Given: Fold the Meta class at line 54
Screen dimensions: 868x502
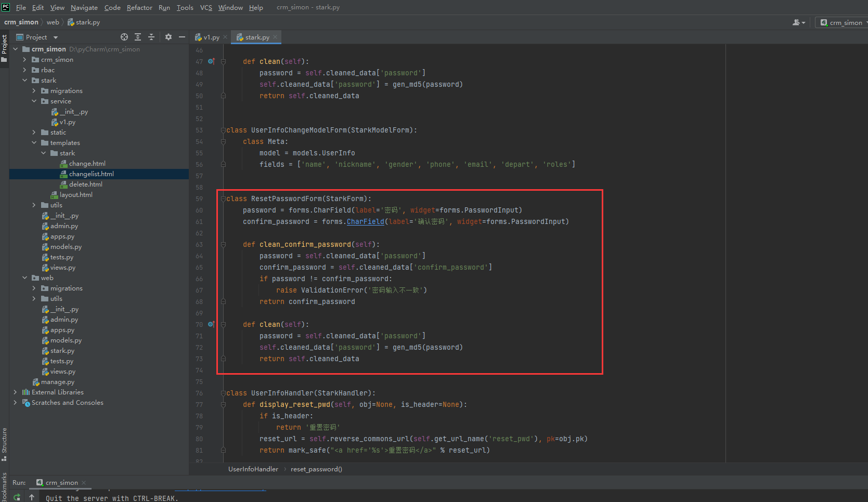Looking at the screenshot, I should pos(223,141).
